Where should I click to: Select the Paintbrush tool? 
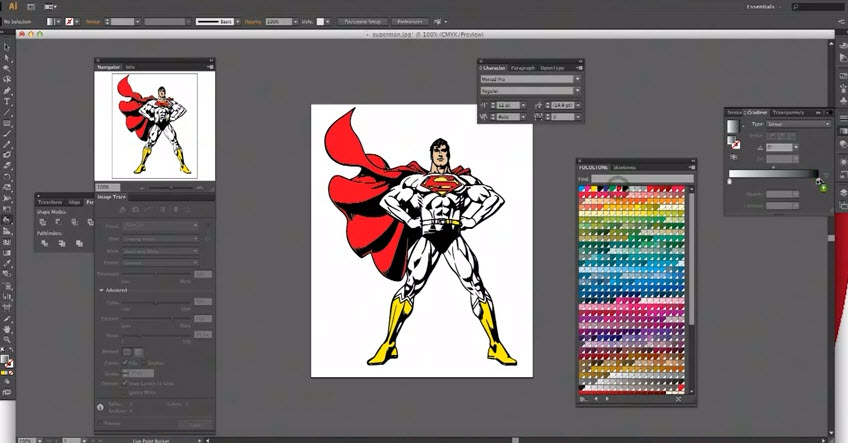click(x=7, y=134)
